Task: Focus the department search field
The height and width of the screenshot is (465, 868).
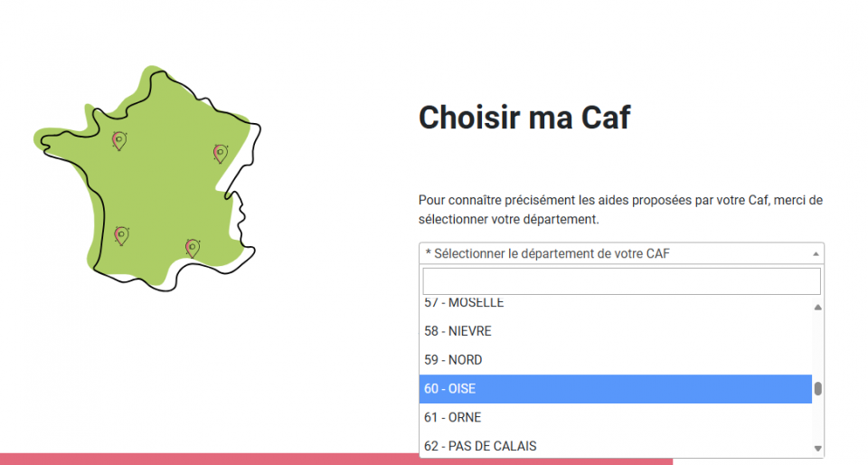Action: [x=621, y=281]
